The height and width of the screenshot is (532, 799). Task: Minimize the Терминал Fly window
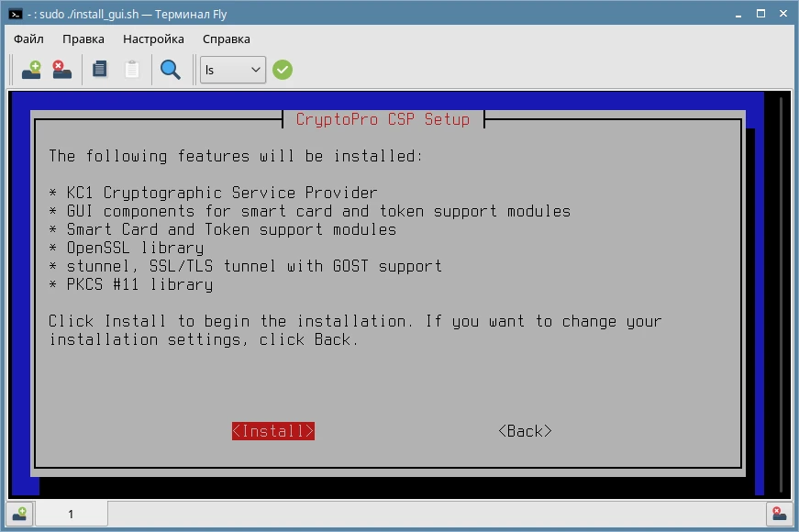(x=738, y=15)
